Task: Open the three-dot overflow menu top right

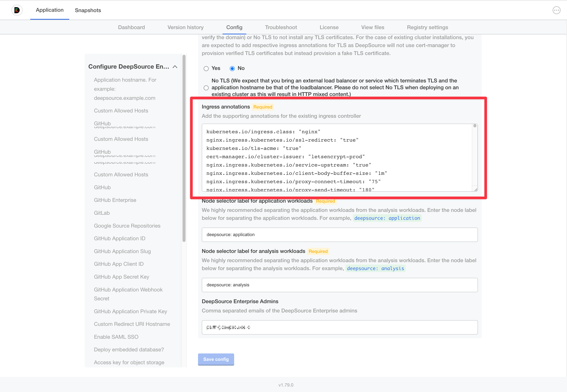Action: pyautogui.click(x=556, y=10)
